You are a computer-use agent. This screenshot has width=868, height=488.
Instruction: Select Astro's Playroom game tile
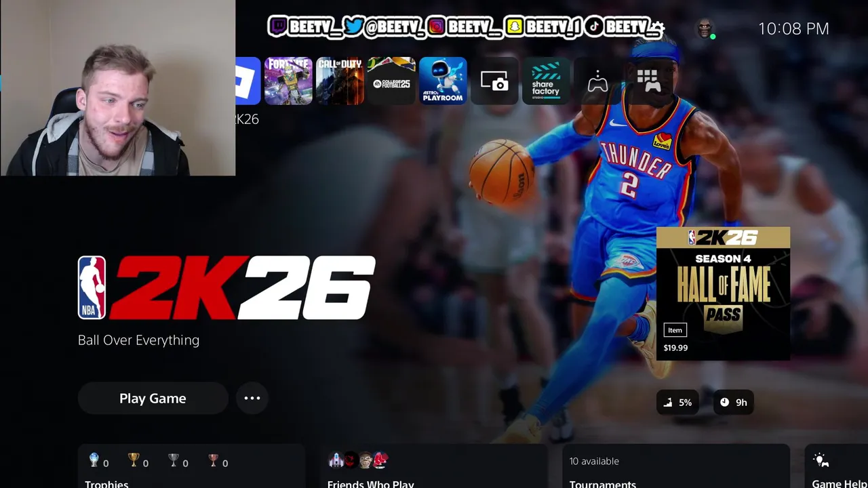[443, 81]
